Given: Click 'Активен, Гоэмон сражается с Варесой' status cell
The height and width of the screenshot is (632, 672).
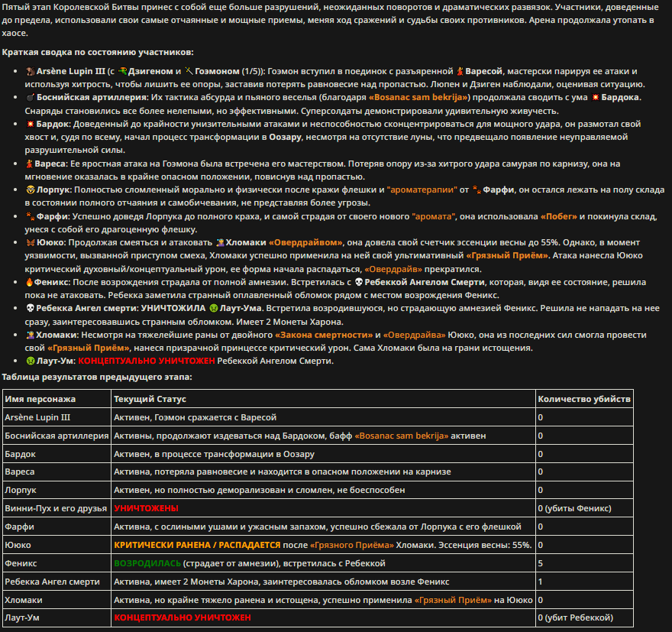Looking at the screenshot, I should point(323,417).
